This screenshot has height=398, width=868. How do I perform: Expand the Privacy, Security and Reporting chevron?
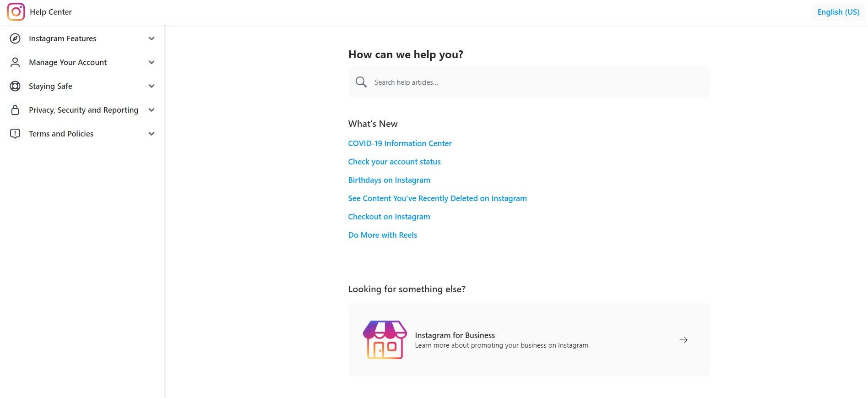pos(152,110)
